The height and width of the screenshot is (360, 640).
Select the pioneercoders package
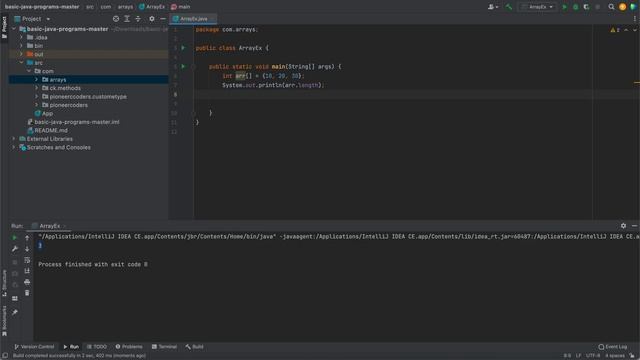click(x=68, y=105)
